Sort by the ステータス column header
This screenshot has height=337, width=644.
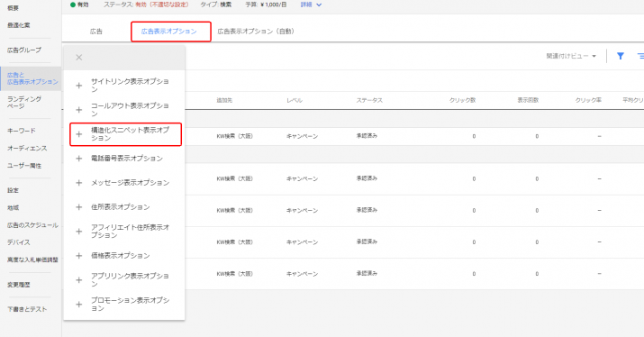(x=369, y=100)
